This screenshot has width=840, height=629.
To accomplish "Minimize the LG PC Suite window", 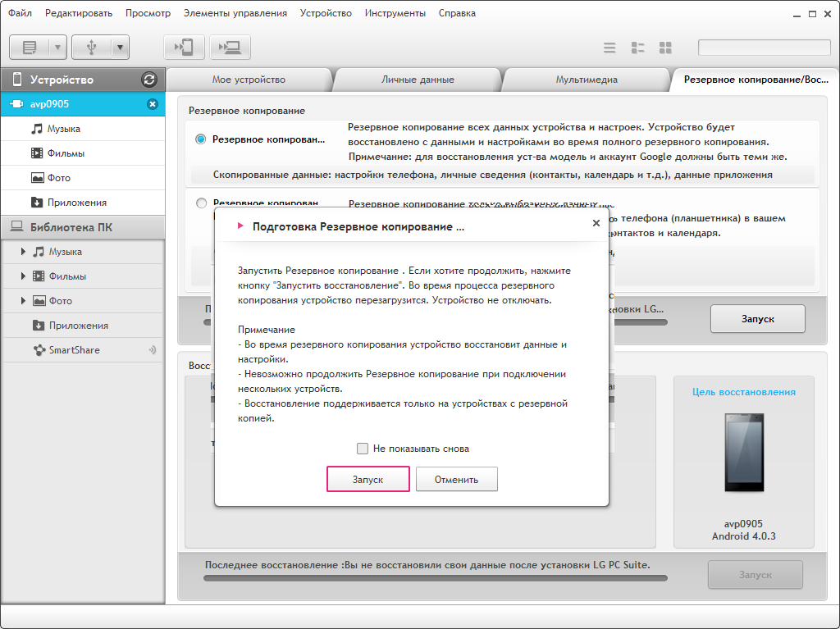I will tap(797, 15).
